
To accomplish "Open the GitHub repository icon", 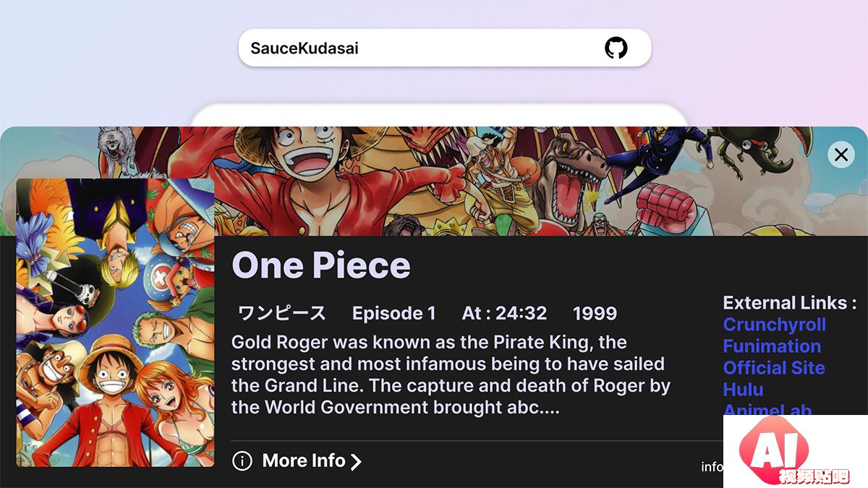I will tap(616, 48).
